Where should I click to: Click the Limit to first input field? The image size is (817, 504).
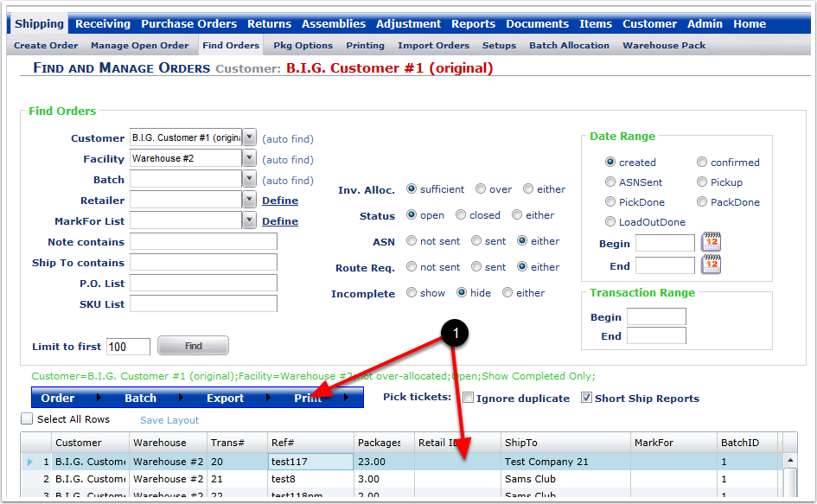click(x=128, y=347)
